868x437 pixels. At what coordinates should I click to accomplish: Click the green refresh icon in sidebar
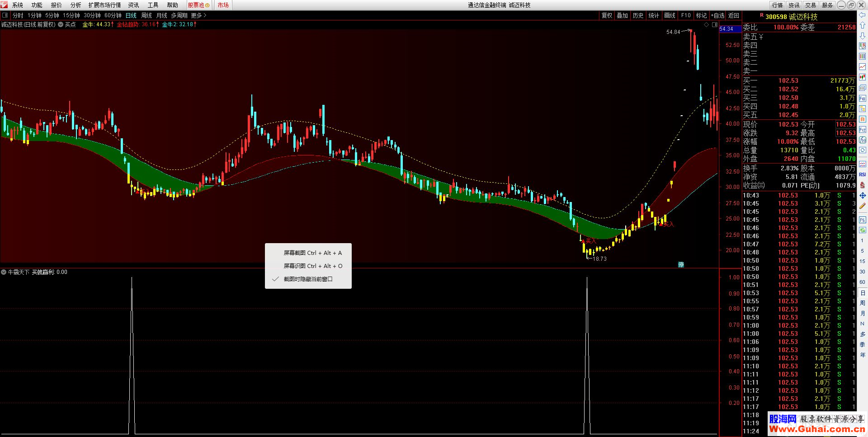tap(863, 230)
